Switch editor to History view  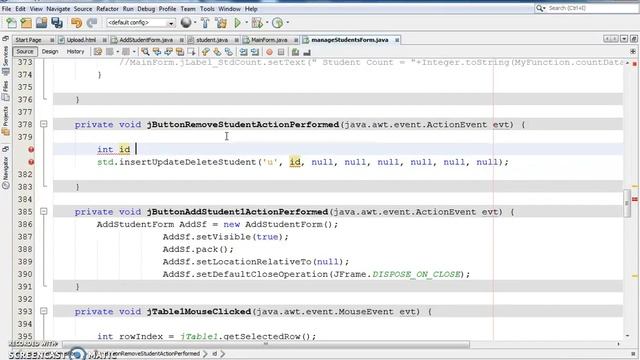click(76, 51)
